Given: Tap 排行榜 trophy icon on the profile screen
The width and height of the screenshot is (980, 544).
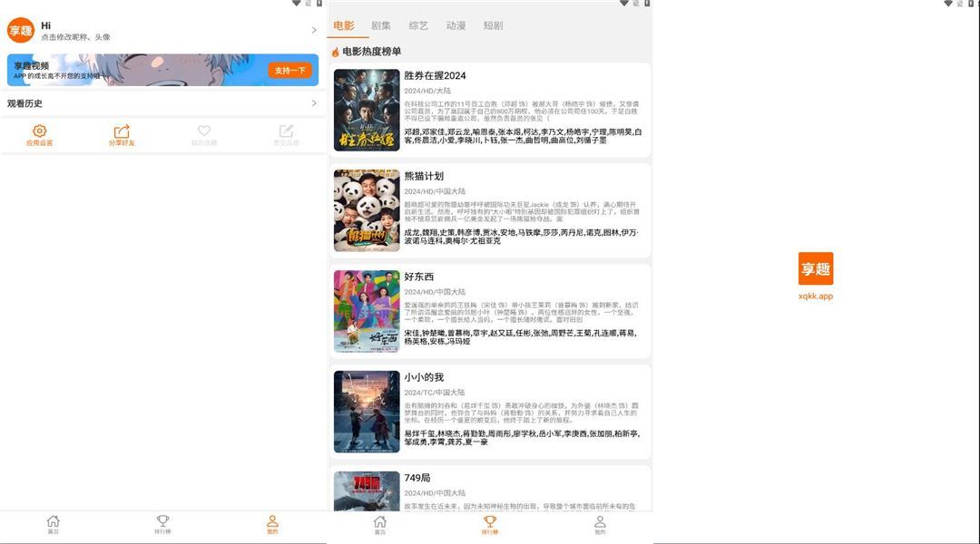Looking at the screenshot, I should [162, 523].
